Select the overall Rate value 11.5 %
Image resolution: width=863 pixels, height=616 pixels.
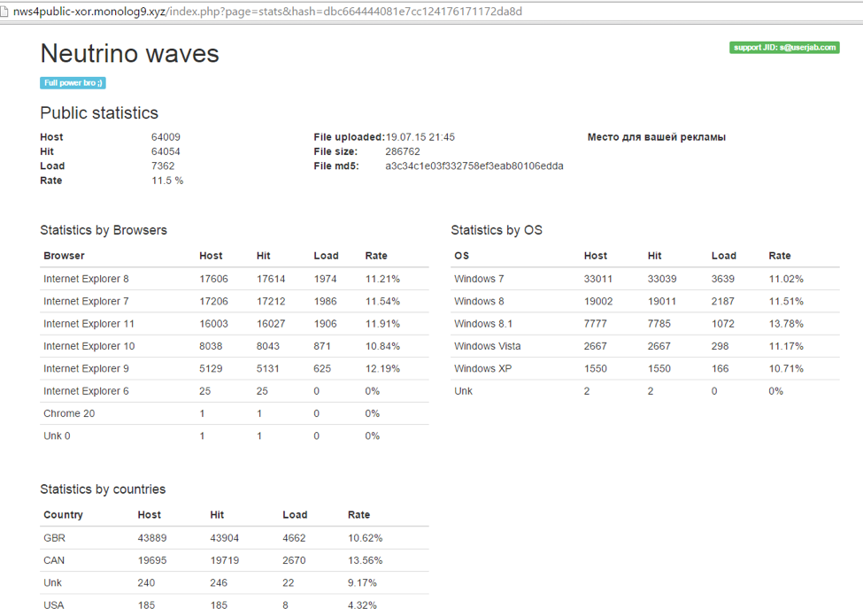pos(167,181)
